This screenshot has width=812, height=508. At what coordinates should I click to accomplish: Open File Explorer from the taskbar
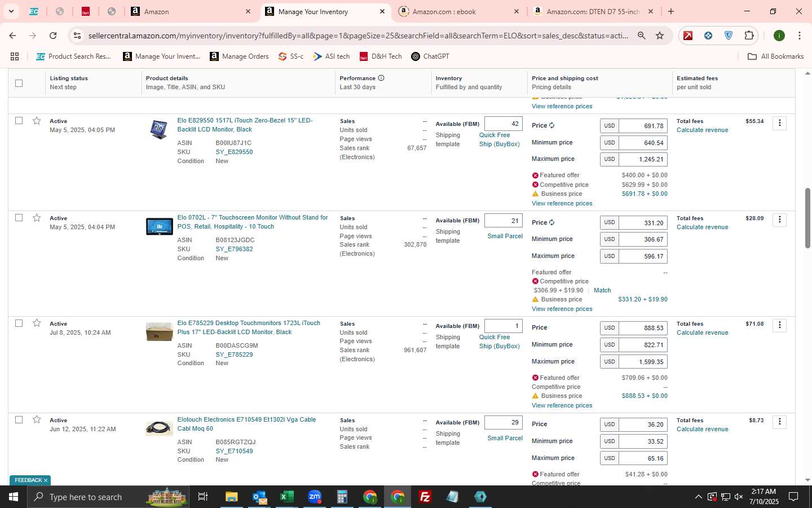(x=231, y=497)
